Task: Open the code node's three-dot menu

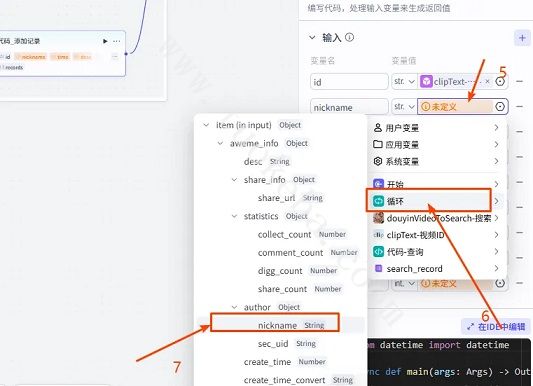Action: coord(117,41)
